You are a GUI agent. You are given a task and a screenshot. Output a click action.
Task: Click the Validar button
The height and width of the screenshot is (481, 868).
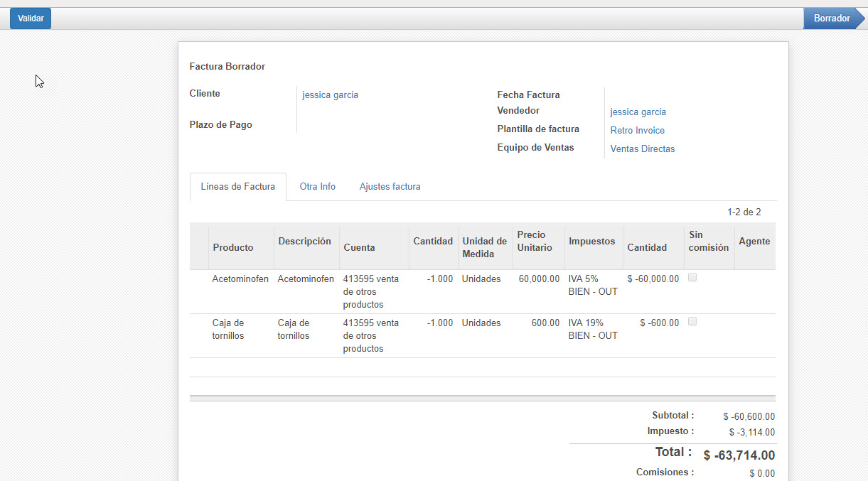31,18
